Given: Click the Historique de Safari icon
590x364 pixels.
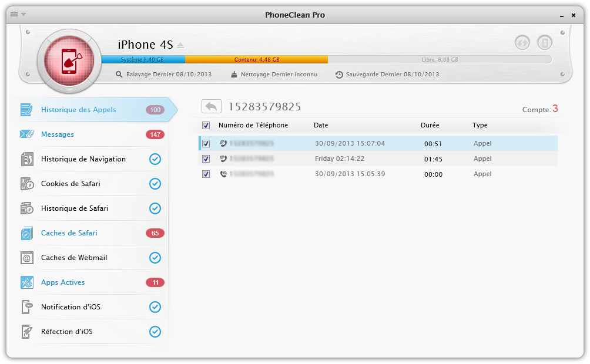Looking at the screenshot, I should click(x=27, y=208).
